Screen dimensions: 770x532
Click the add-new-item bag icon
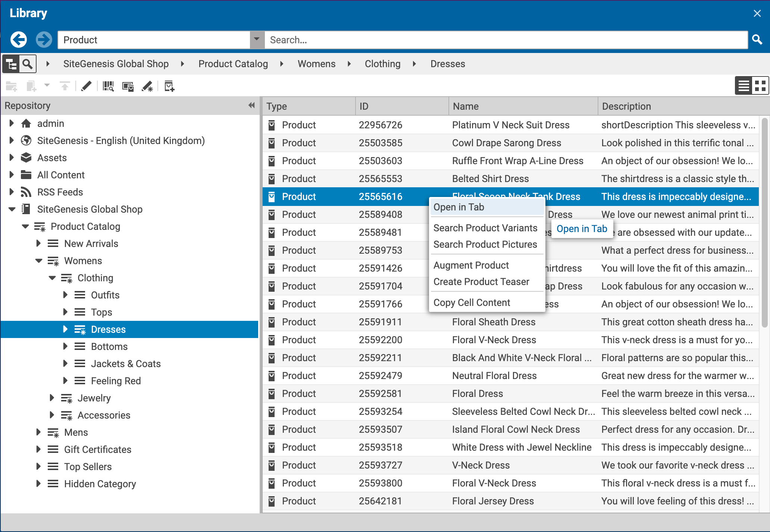(x=169, y=86)
